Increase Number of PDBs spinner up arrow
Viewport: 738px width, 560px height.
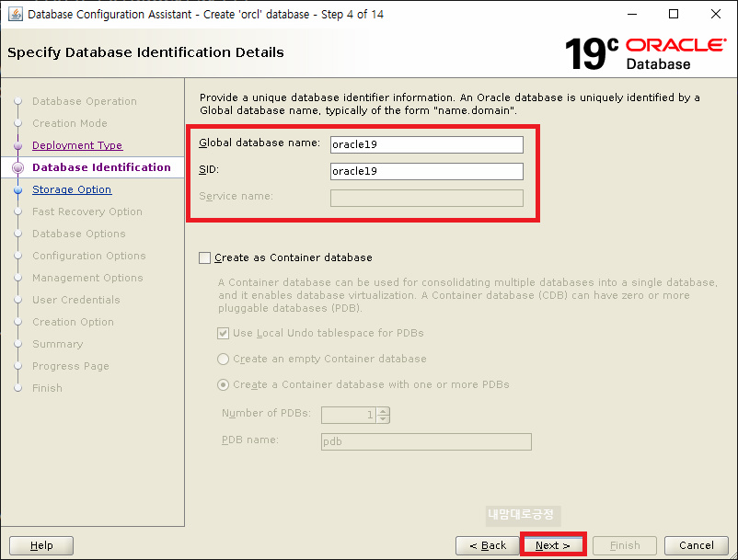tap(383, 411)
